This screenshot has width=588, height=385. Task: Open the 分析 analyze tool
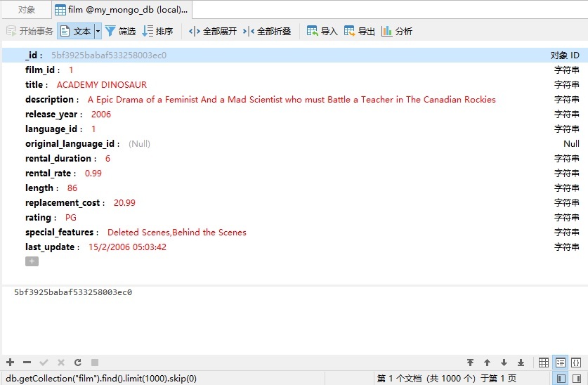(397, 31)
